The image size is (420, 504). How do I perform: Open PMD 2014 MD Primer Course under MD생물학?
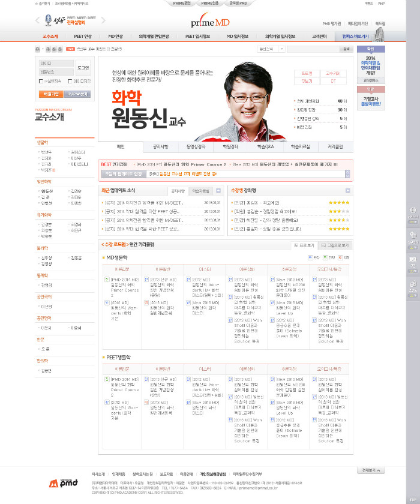124,287
